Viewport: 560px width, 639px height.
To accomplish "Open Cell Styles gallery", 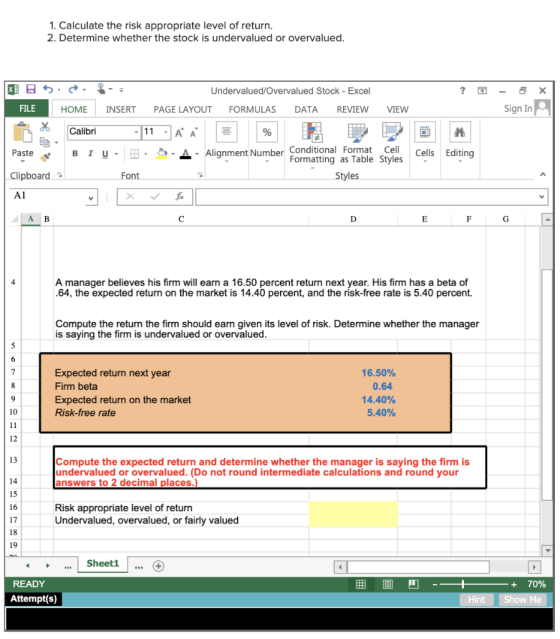I will (391, 143).
